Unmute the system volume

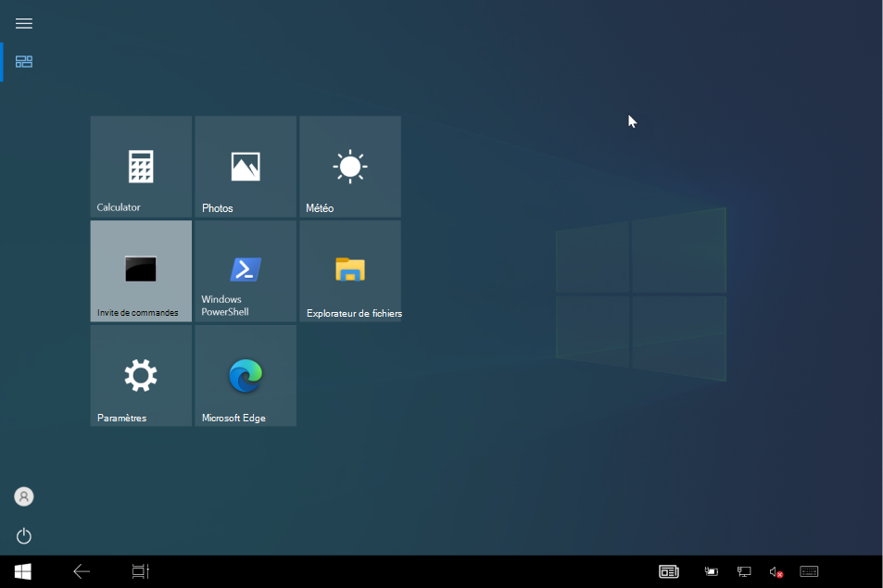point(776,571)
